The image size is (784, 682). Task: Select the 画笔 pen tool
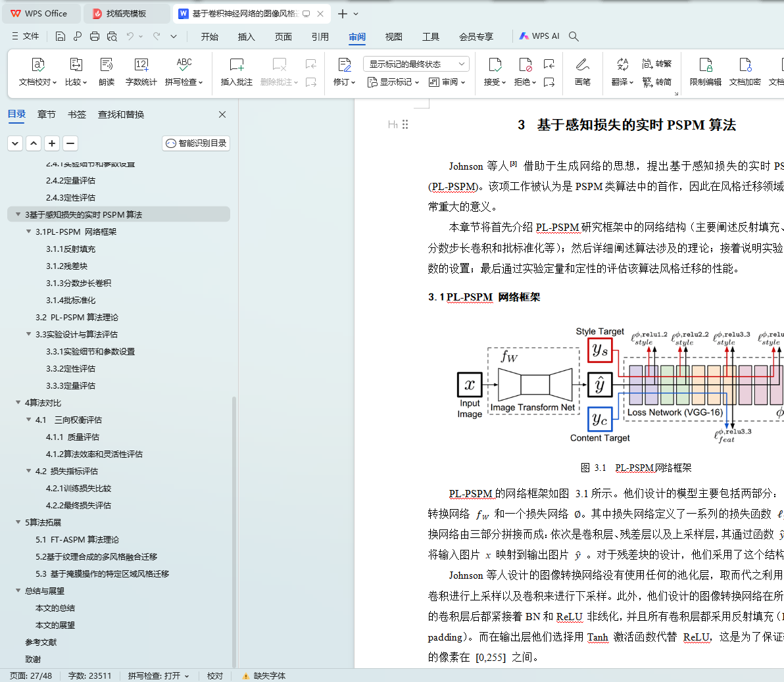(583, 72)
